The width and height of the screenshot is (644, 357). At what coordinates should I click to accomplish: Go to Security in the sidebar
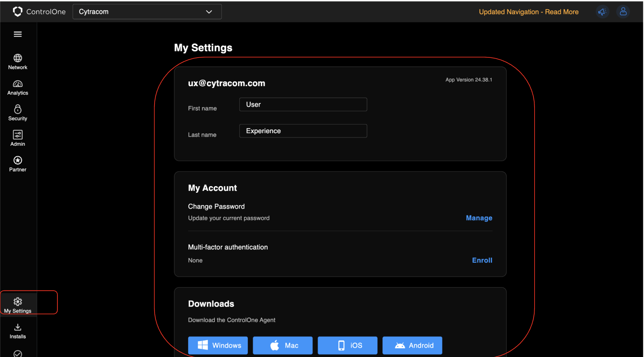point(18,113)
